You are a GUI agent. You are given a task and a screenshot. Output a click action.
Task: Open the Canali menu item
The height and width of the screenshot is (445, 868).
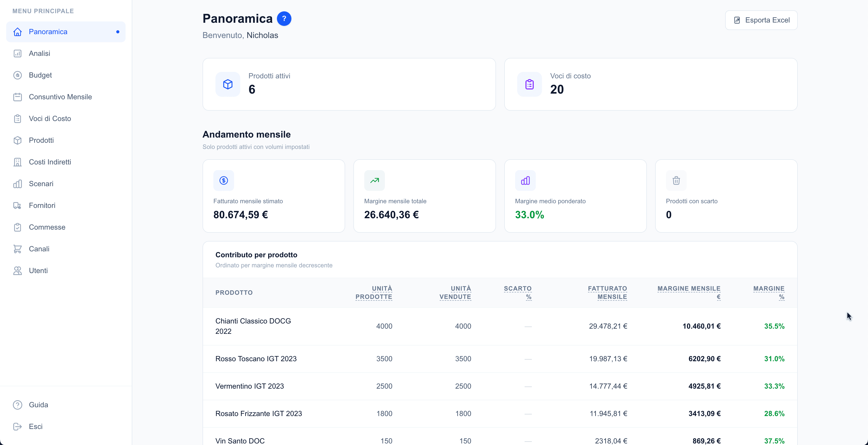tap(66, 249)
